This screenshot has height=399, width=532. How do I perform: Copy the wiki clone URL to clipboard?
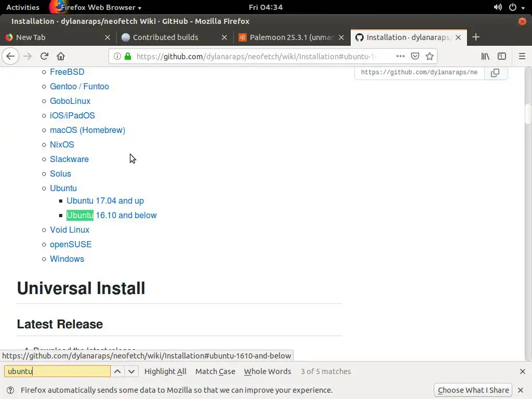point(495,73)
